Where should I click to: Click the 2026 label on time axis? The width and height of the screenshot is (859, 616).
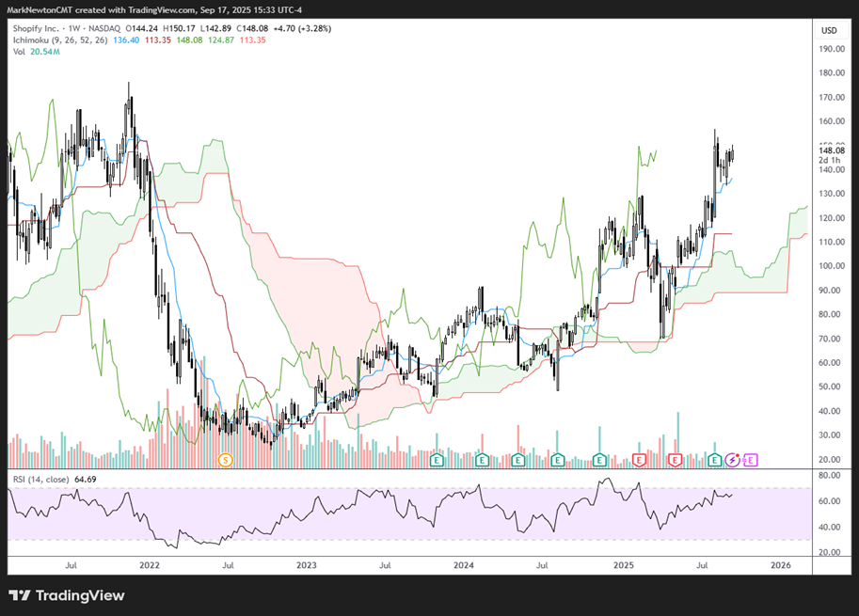click(779, 566)
